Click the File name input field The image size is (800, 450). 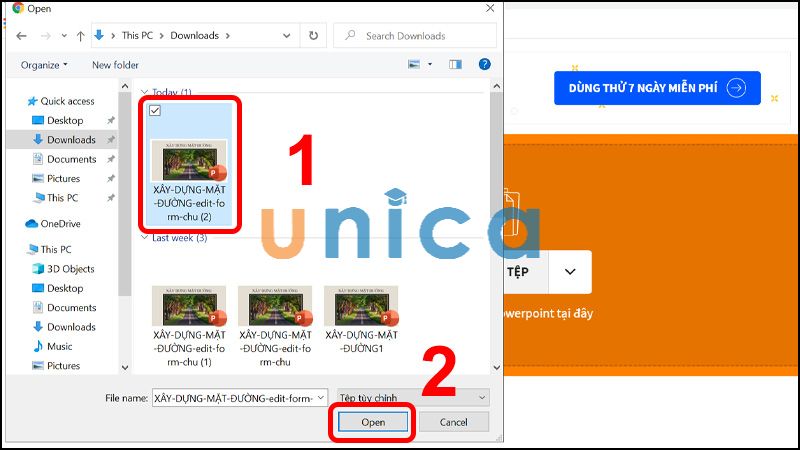pyautogui.click(x=234, y=398)
